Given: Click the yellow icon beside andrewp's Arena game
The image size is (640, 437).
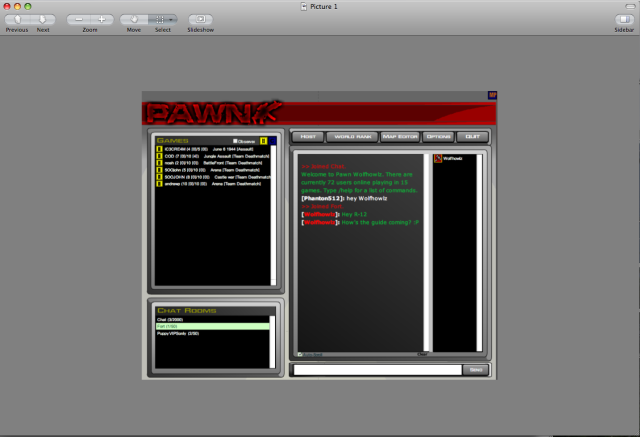Looking at the screenshot, I should (159, 184).
